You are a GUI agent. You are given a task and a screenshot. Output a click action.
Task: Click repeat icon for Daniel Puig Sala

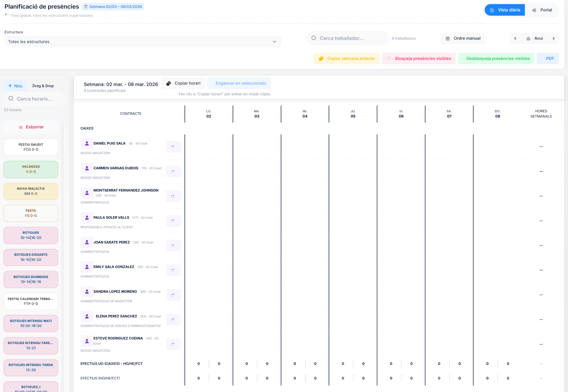pos(173,147)
